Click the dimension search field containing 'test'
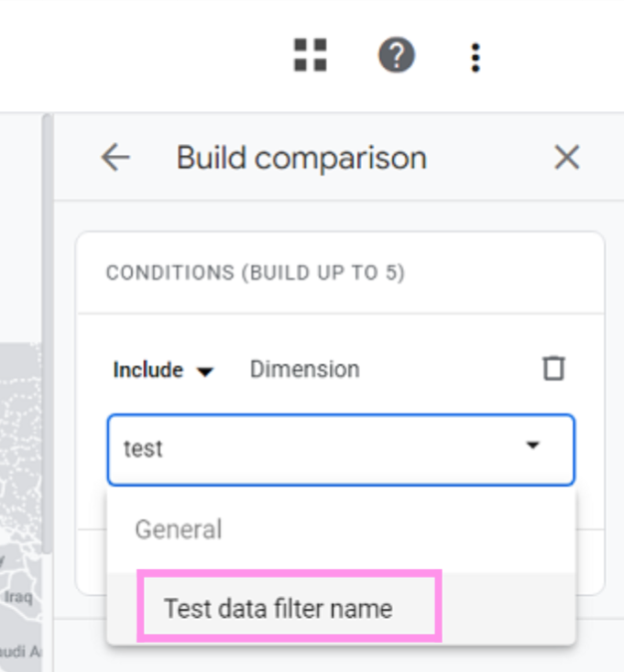This screenshot has width=624, height=672. coord(312,448)
